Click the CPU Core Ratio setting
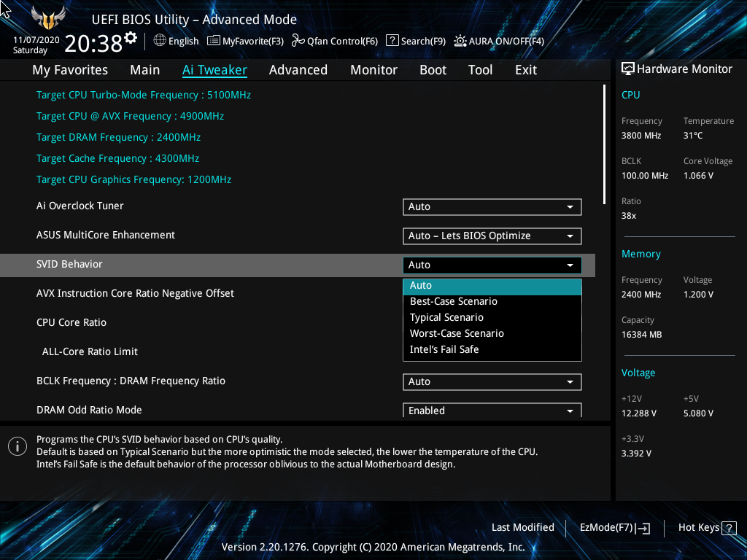The width and height of the screenshot is (747, 560). pos(71,322)
